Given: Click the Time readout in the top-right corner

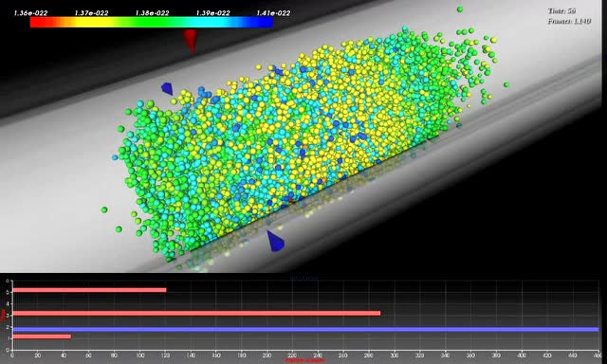Looking at the screenshot, I should [x=561, y=10].
